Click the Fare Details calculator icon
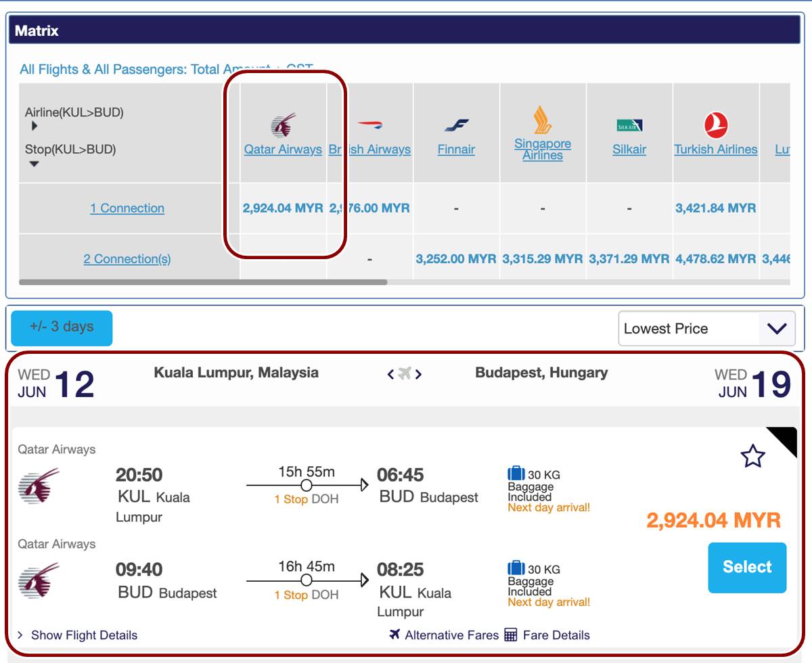This screenshot has height=663, width=812. click(511, 635)
